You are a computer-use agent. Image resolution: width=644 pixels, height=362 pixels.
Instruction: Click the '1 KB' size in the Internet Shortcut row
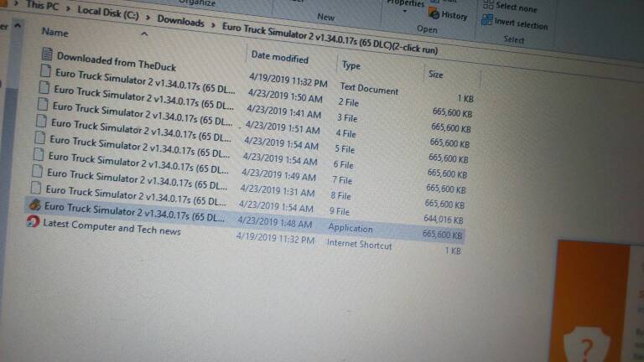(x=453, y=251)
